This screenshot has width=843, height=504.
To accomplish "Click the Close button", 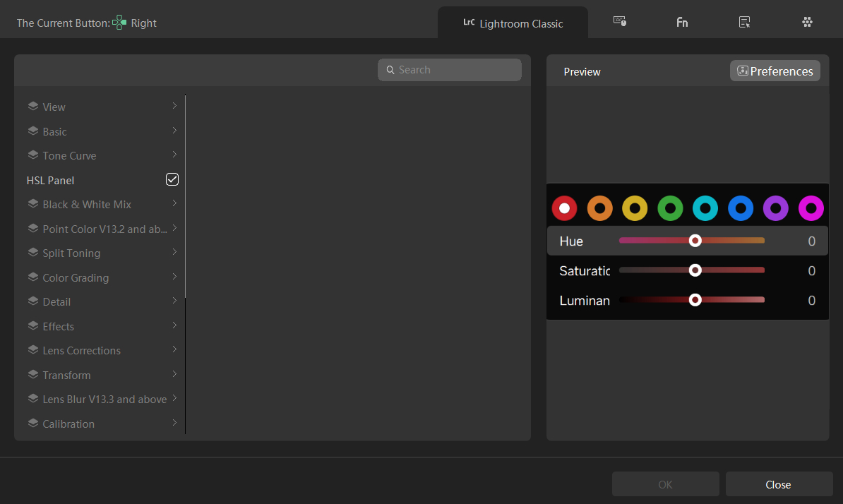I will [779, 484].
